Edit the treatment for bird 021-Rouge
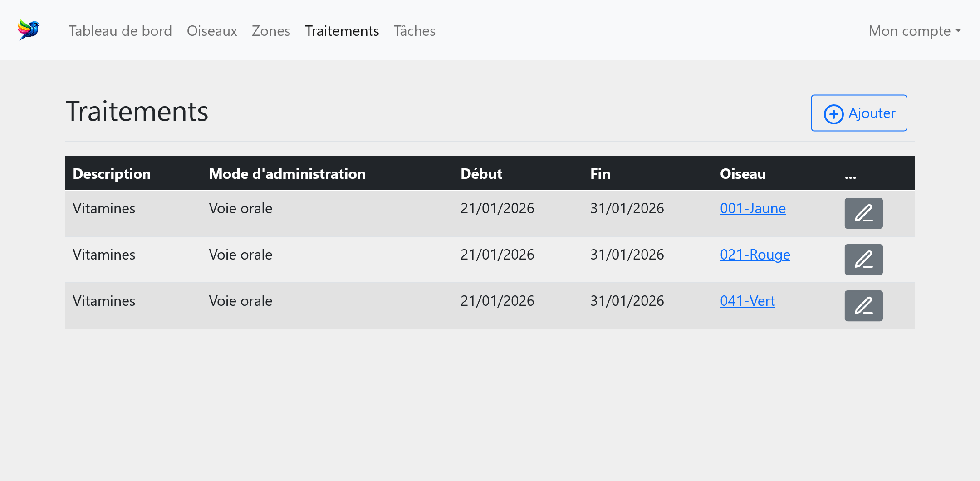 coord(863,260)
